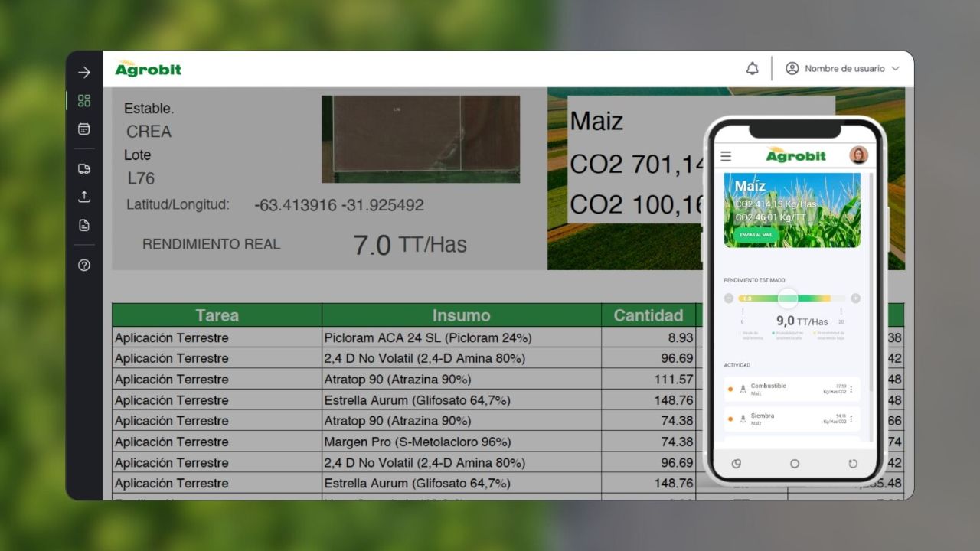Click the Agrobit logo in top bar

(x=148, y=69)
